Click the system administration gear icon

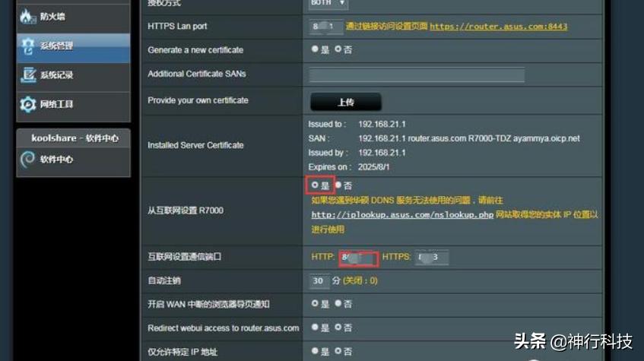tap(28, 46)
